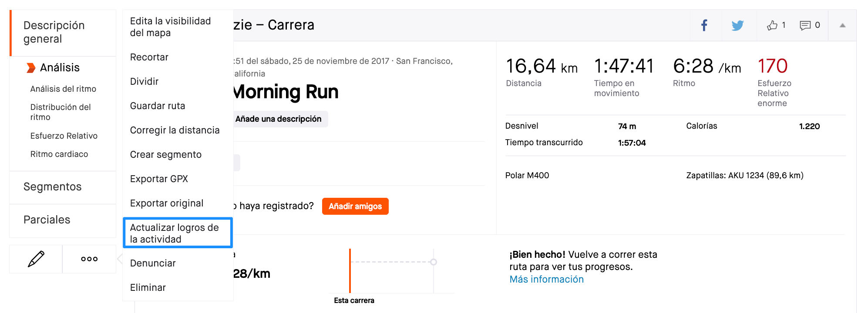Screen dimensions: 868x313
Task: Click the 170 Relative Effort value
Action: [773, 66]
